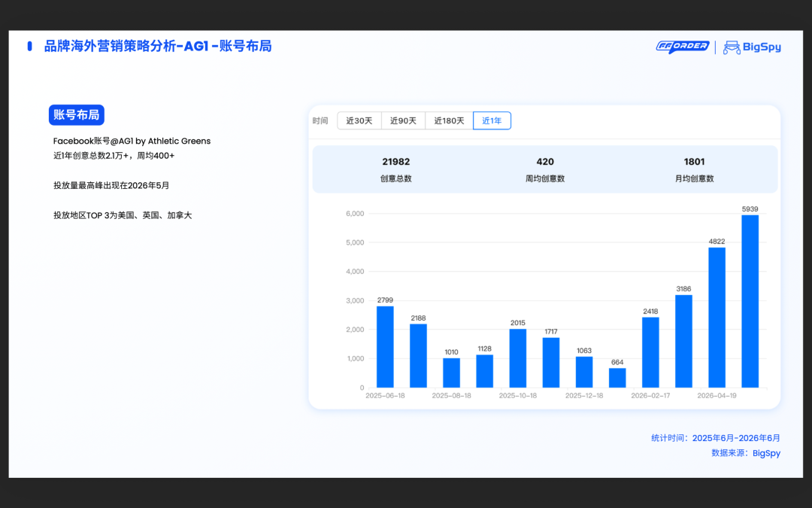Click the 1717 bar in chart
812x508 pixels.
pos(551,363)
